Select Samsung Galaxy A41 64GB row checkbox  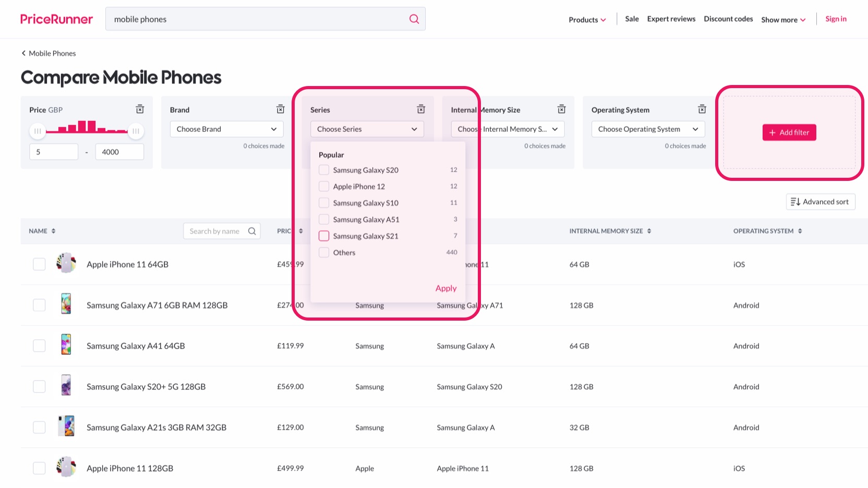click(39, 346)
